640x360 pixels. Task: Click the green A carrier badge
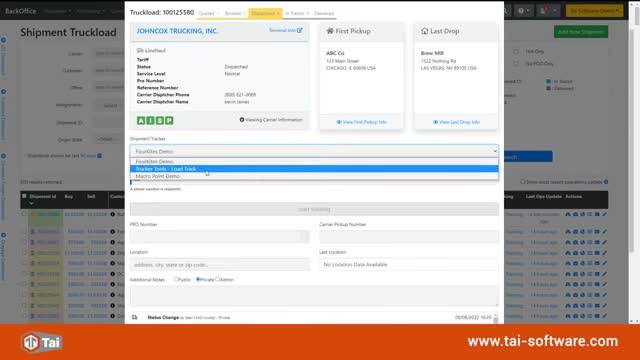pyautogui.click(x=141, y=120)
